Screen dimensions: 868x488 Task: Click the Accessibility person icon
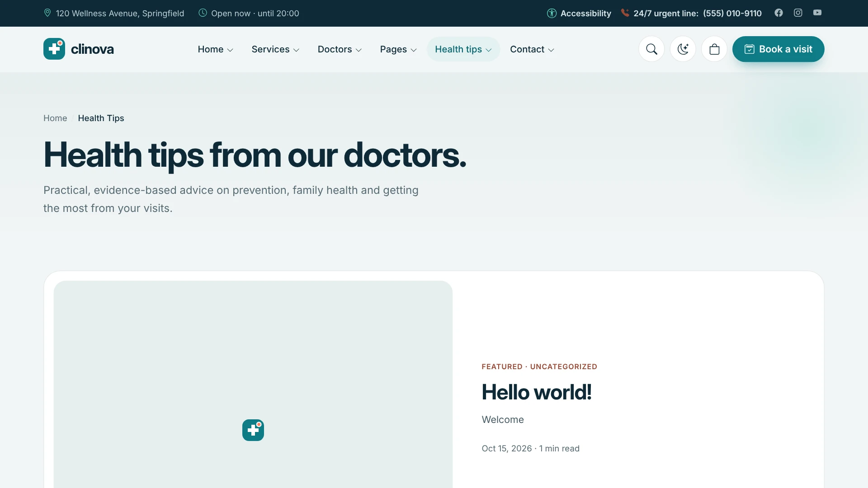point(552,13)
